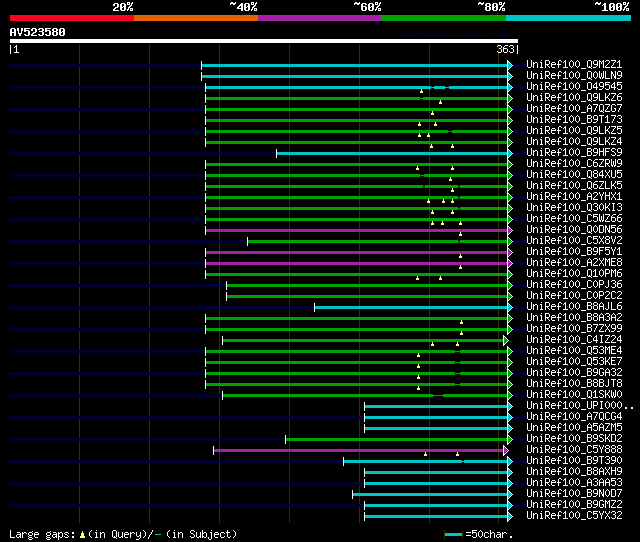This screenshot has height=542, width=640.
Task: Click the purple ~60% legend segment
Action: [x=320, y=18]
